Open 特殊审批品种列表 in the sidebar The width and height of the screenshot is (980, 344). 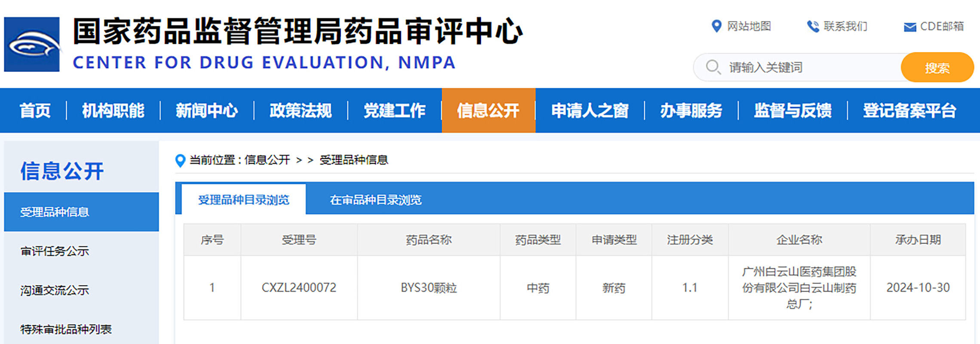(x=66, y=329)
